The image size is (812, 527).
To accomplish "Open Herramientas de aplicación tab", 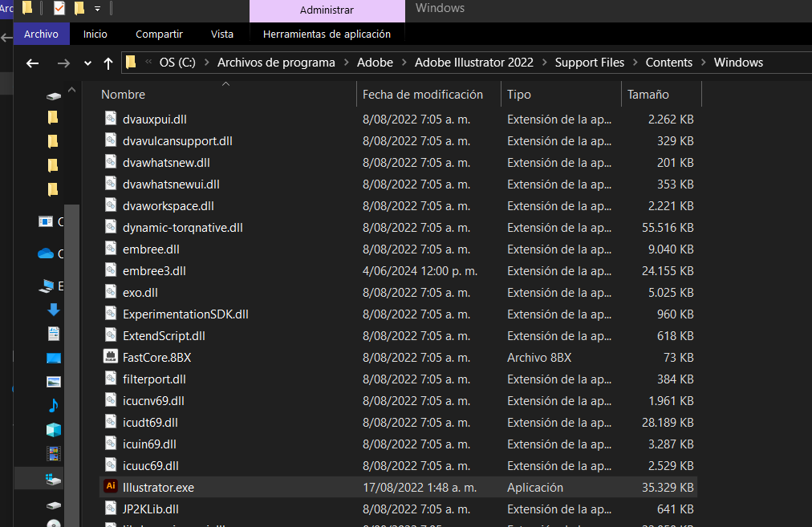I will coord(327,34).
